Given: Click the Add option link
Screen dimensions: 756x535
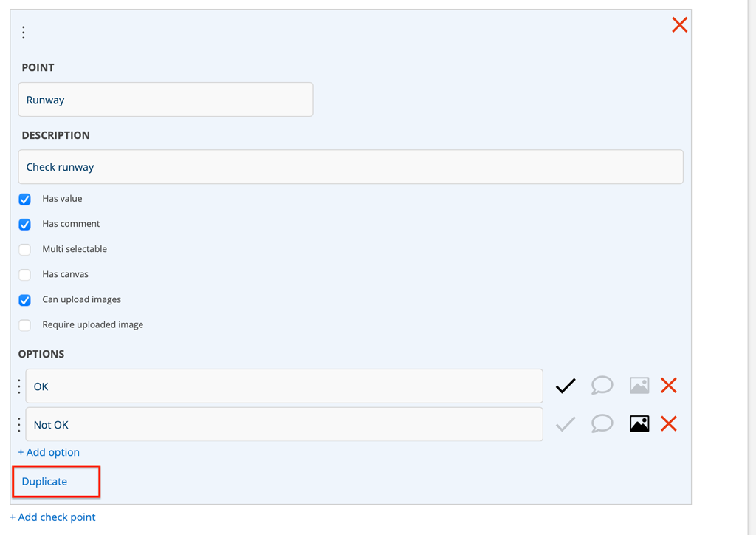Looking at the screenshot, I should (49, 452).
